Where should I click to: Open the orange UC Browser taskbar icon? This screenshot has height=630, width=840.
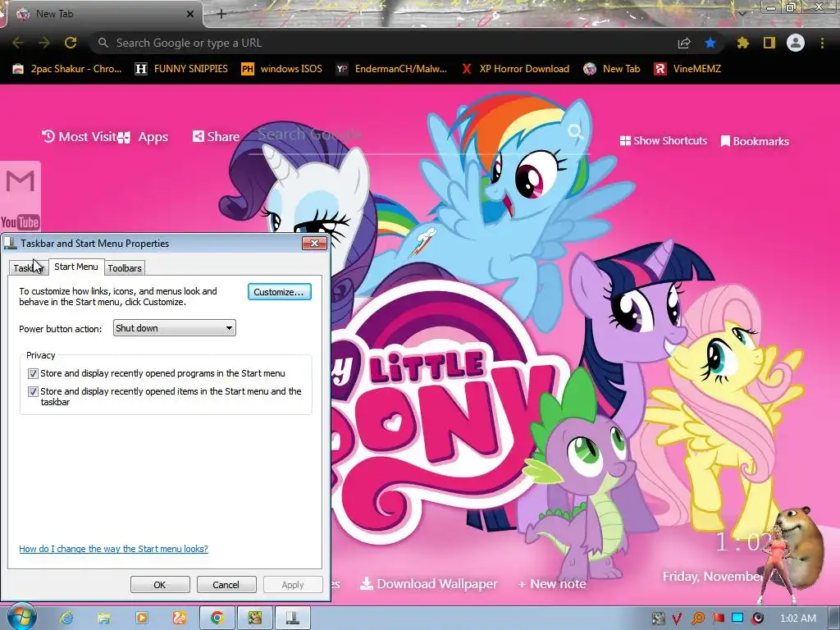coord(180,618)
